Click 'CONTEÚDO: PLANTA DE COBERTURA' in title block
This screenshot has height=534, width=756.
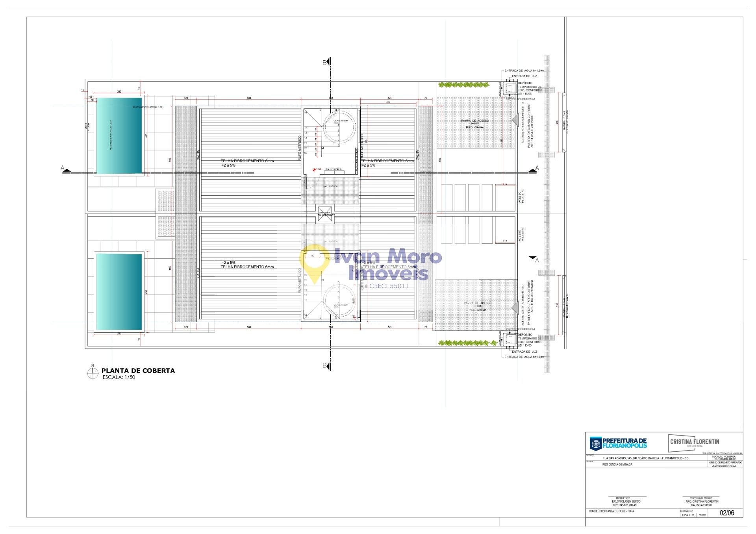click(611, 511)
